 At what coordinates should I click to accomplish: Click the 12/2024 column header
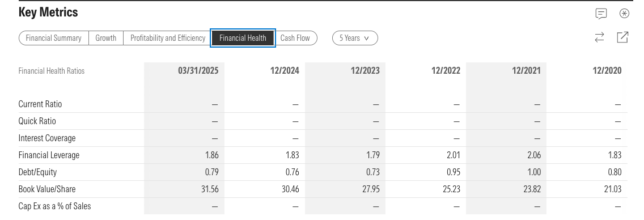click(285, 71)
